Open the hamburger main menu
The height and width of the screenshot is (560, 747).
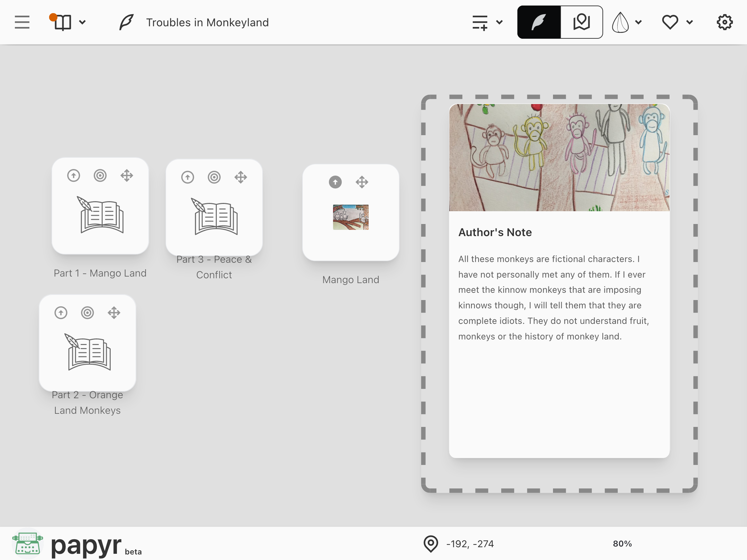point(22,22)
